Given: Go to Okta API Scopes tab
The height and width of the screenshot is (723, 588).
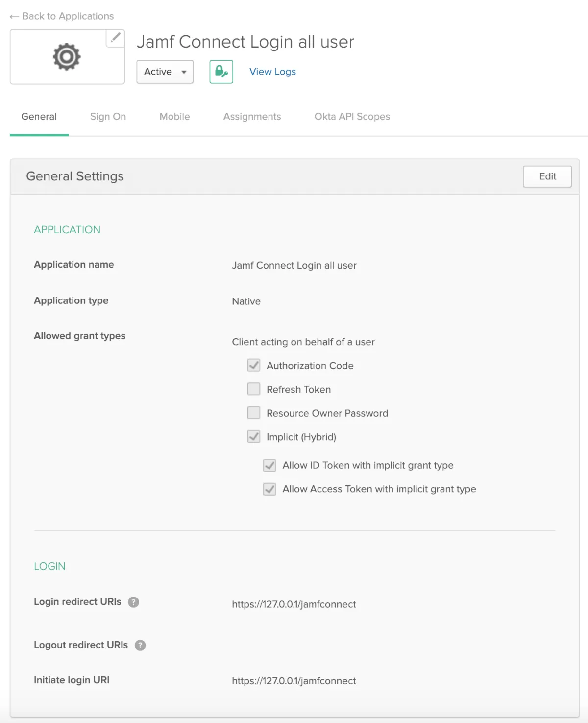Looking at the screenshot, I should click(x=352, y=117).
